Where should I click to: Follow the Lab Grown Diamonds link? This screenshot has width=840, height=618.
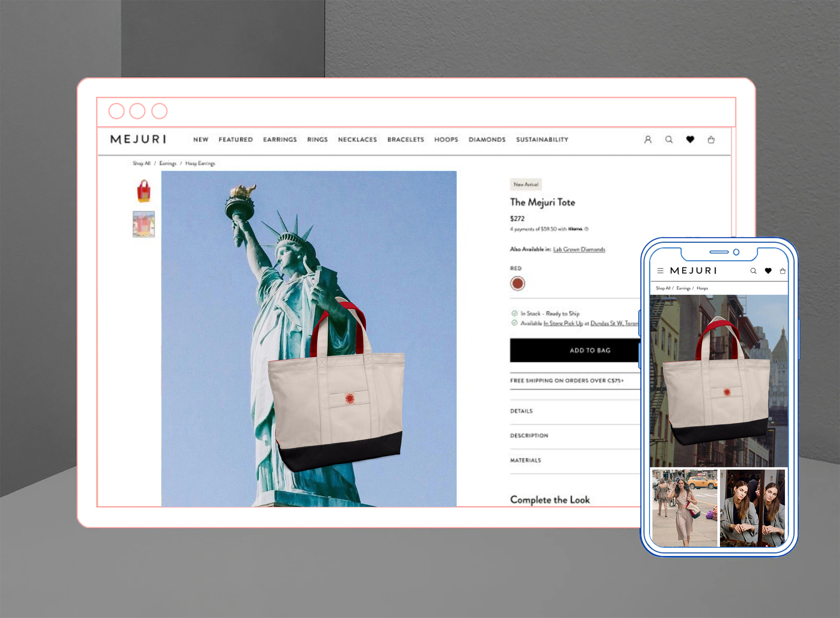click(579, 250)
